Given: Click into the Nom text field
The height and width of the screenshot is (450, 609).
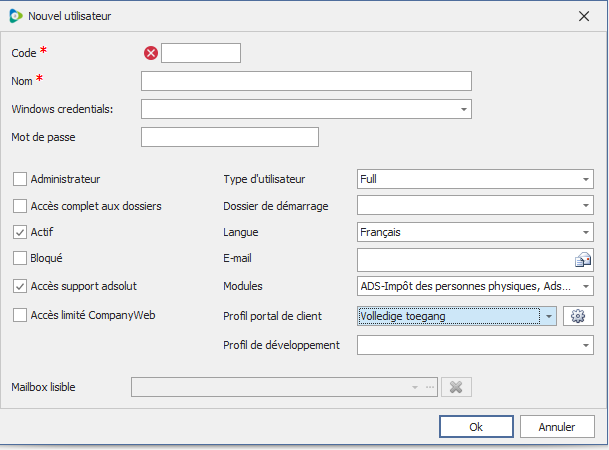Looking at the screenshot, I should tap(306, 81).
